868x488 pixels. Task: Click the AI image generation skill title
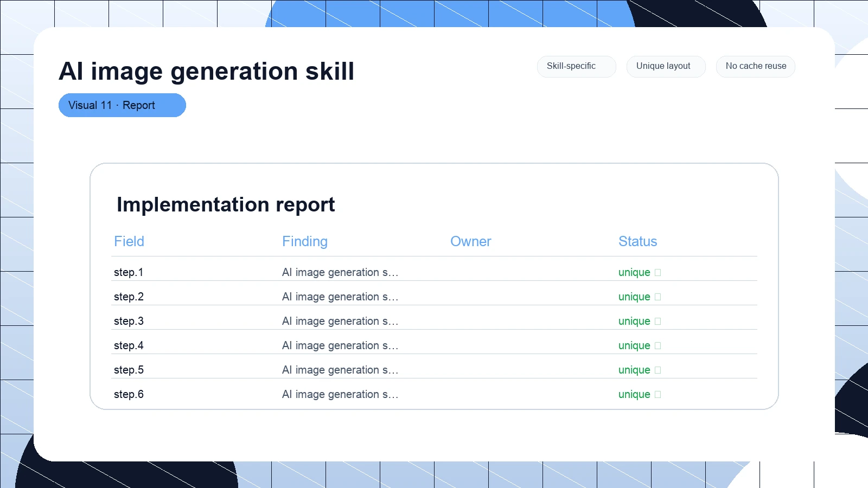(206, 71)
